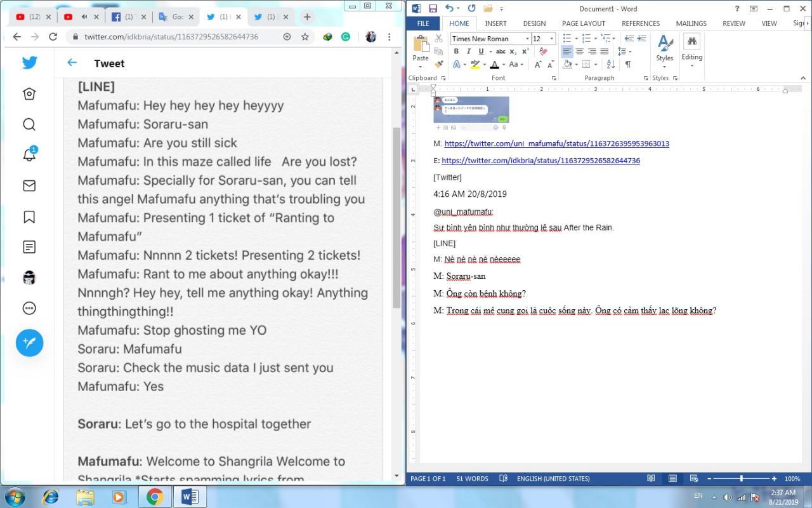Viewport: 812px width, 508px height.
Task: Switch to the INSERT ribbon tab
Action: (x=495, y=23)
